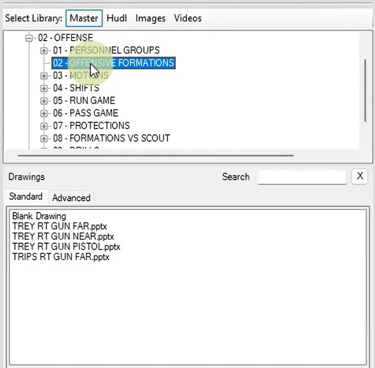Expand the 06 - PASS GAME folder
The height and width of the screenshot is (368, 375).
[x=44, y=113]
